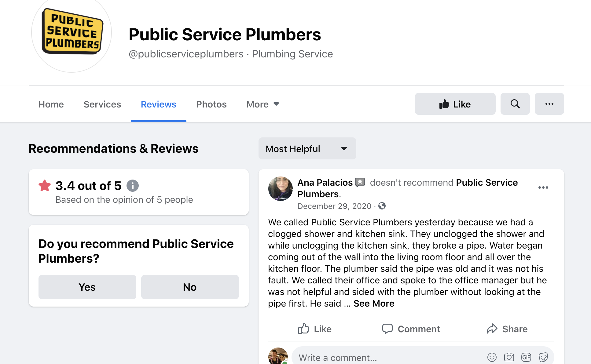This screenshot has width=591, height=364.
Task: Attach a photo to your comment
Action: 509,357
